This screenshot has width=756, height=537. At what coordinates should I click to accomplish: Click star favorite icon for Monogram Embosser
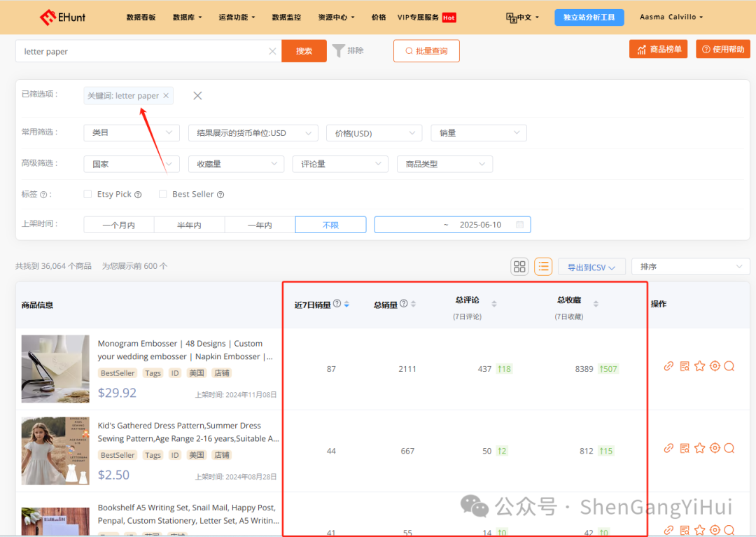[699, 366]
